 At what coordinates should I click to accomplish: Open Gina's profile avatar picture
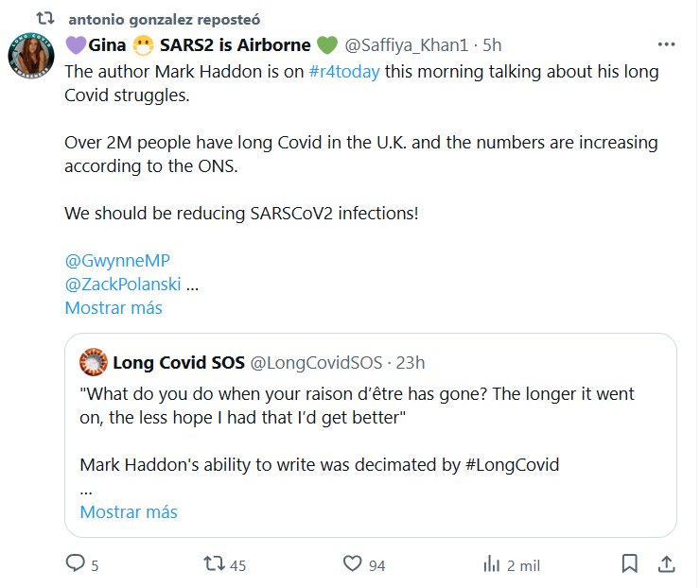coord(31,59)
